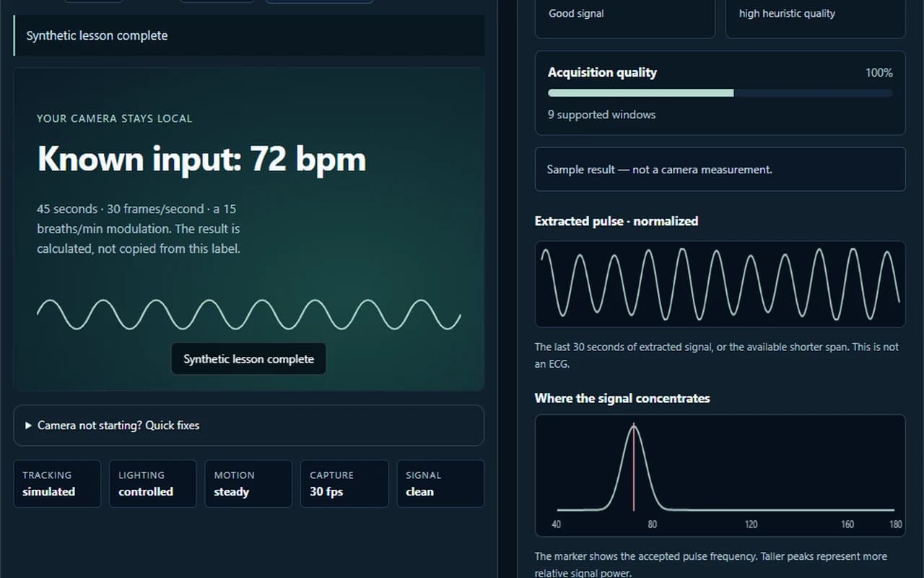This screenshot has width=924, height=578.
Task: Expand Camera not starting? Quick fixes
Action: pyautogui.click(x=248, y=426)
